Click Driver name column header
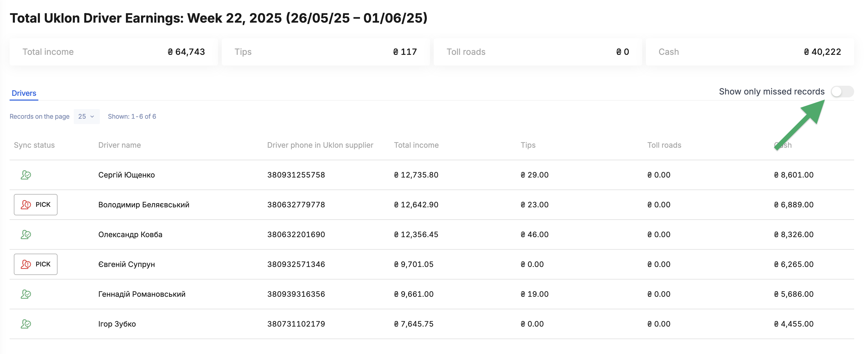 coord(120,145)
